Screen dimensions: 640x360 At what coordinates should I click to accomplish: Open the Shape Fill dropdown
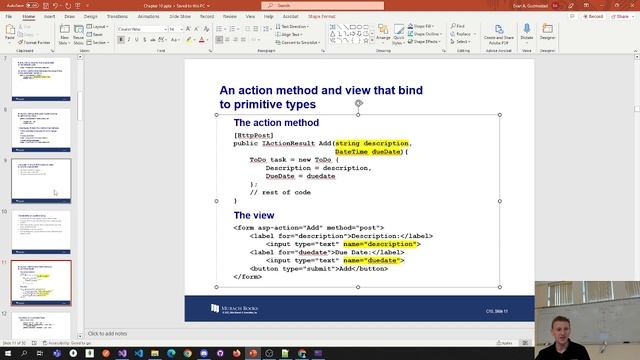click(421, 26)
